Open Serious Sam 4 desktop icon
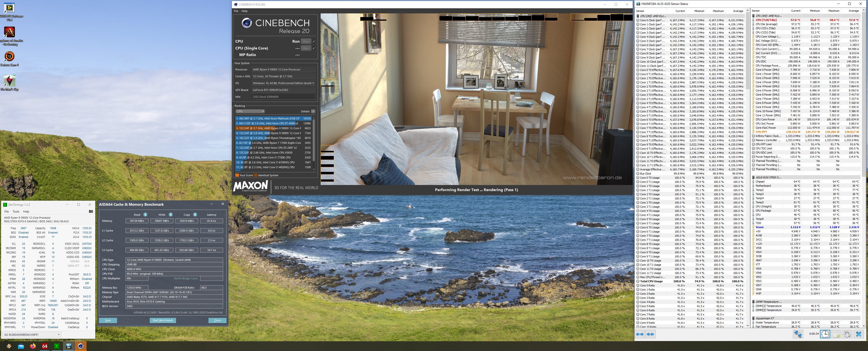The image size is (868, 351). point(10,58)
